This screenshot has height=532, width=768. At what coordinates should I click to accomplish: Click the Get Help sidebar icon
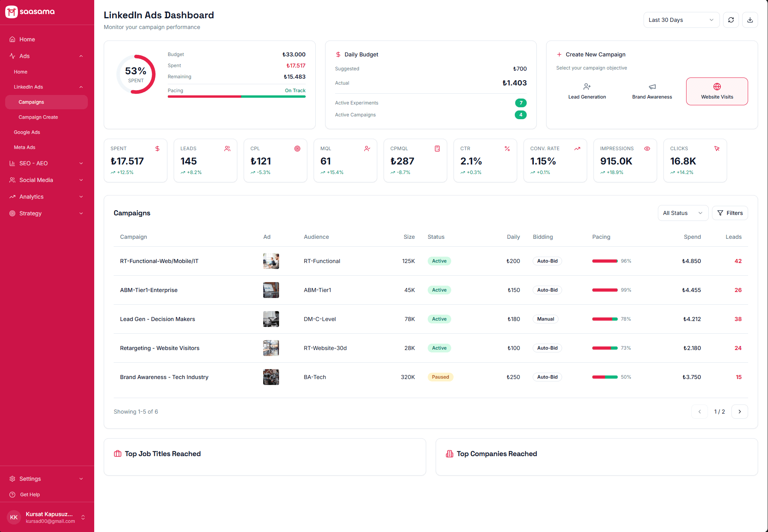tap(12, 495)
